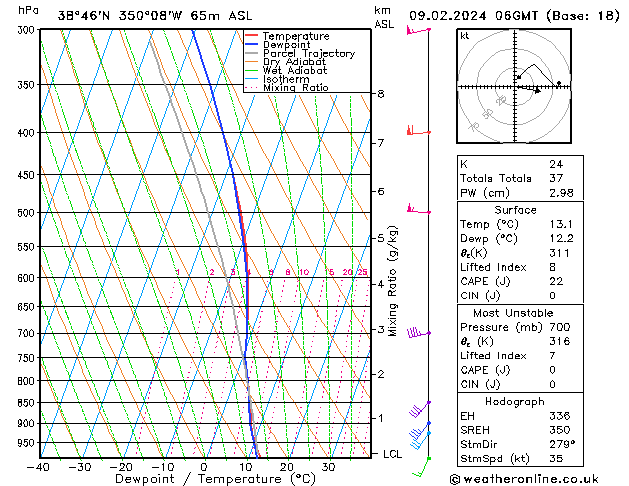629x486 pixels.
Task: Click the hodograph plot center
Action: point(515,86)
